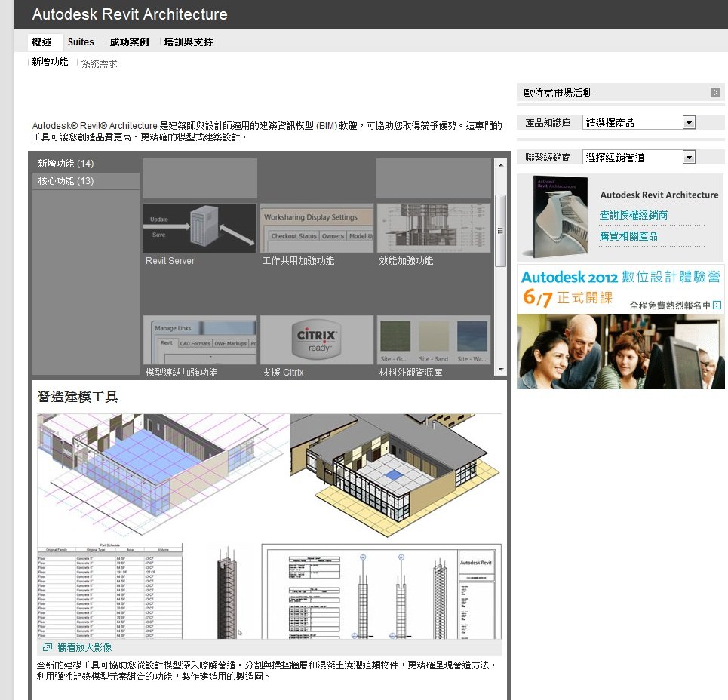Click the Autodesk Revit Architecture sidebar title
Viewport: 728px width, 700px height.
tap(659, 195)
